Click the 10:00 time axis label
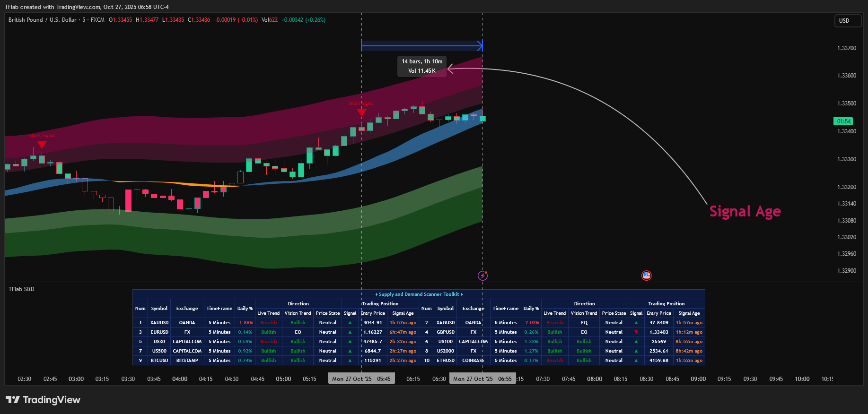This screenshot has width=868, height=414. [x=802, y=379]
